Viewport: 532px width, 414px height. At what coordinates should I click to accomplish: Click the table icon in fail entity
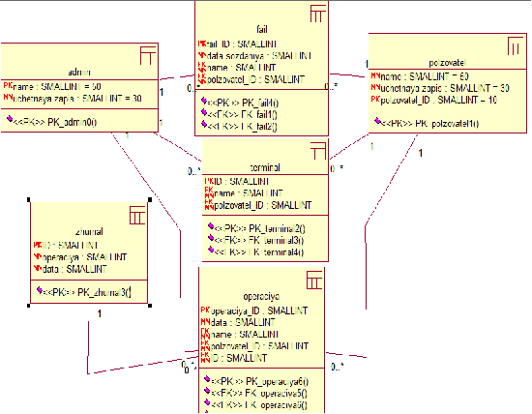click(x=318, y=14)
